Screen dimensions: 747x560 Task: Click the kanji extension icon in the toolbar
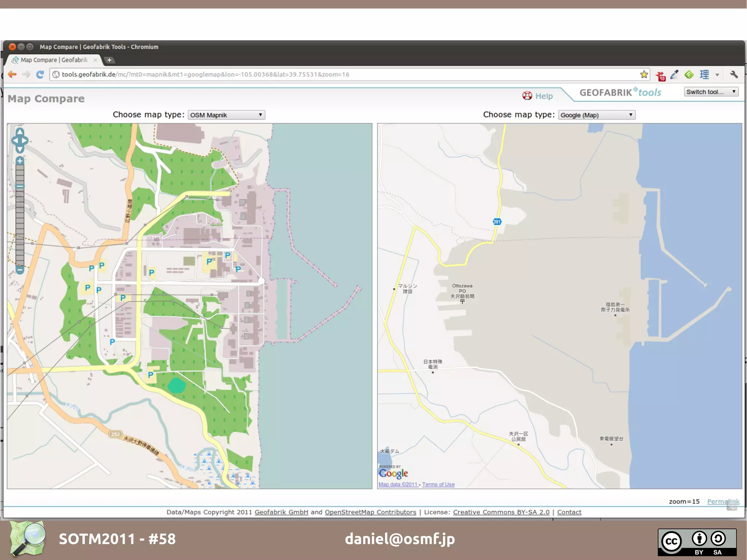704,74
